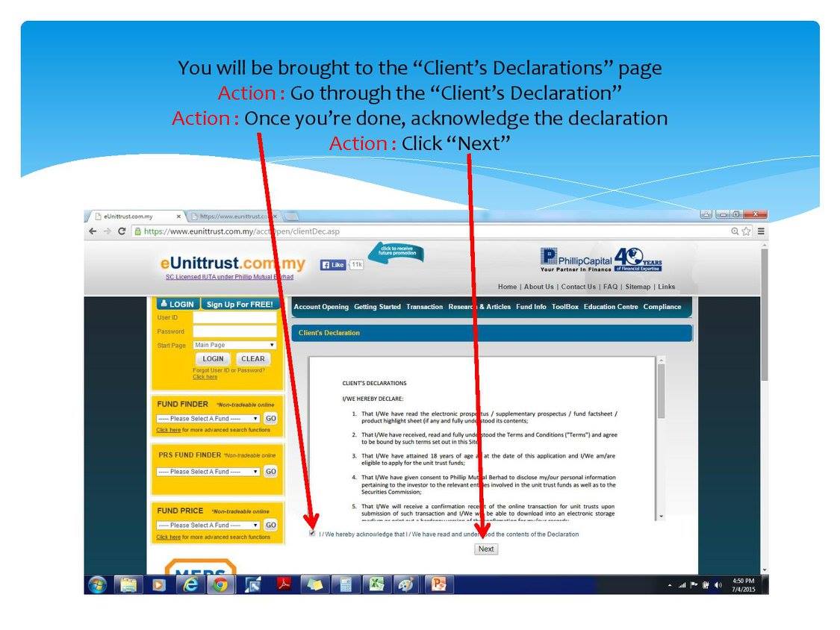Image resolution: width=840 pixels, height=630 pixels.
Task: Click the browser page vertical scrollbar
Action: 765,315
